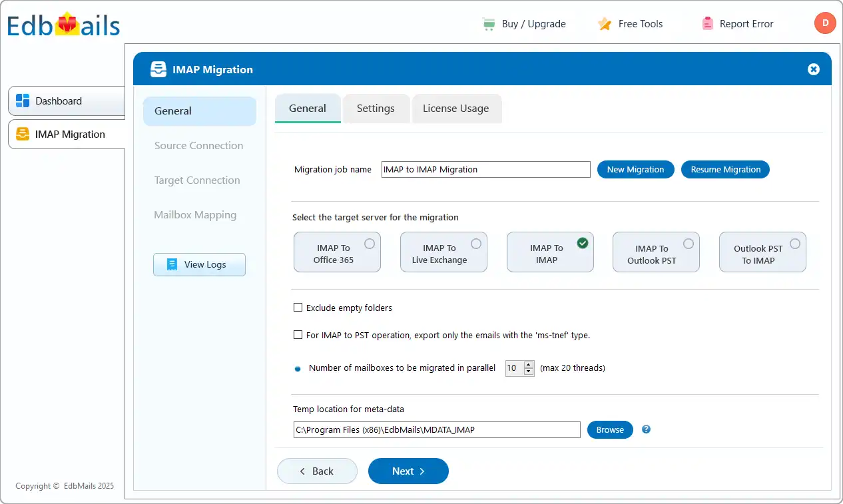The image size is (843, 504).
Task: Select Mailbox Mapping step
Action: tap(195, 215)
